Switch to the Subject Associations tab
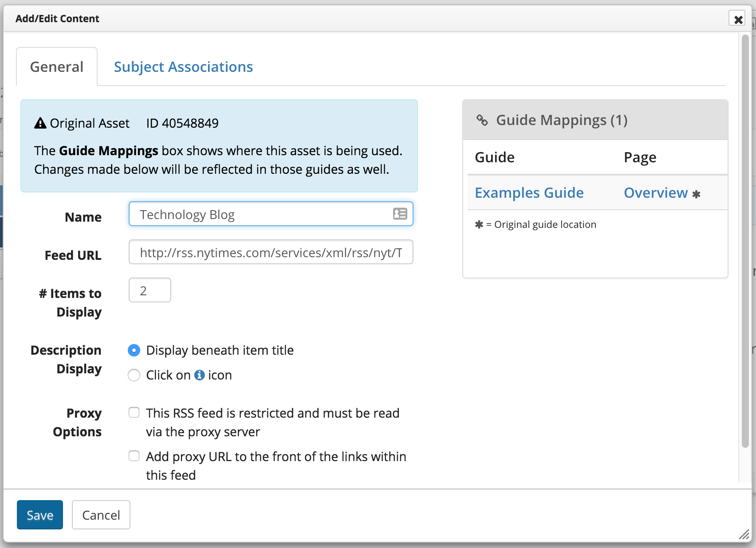 click(x=183, y=67)
